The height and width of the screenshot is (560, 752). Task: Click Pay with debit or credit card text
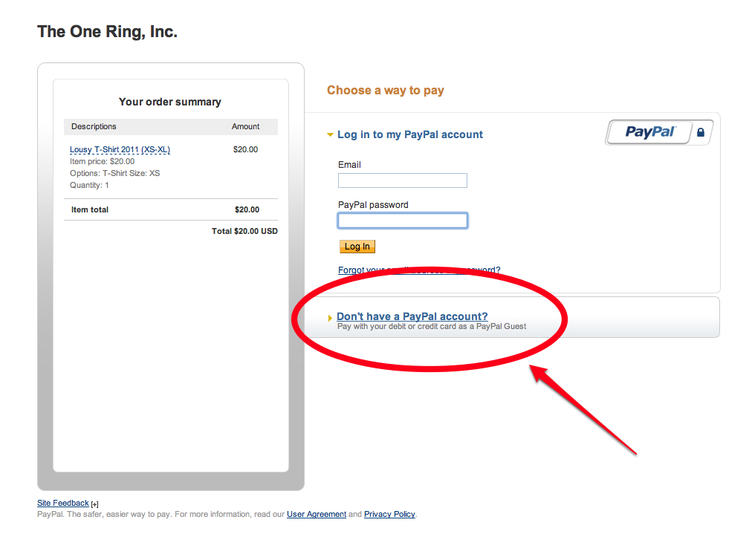click(432, 327)
